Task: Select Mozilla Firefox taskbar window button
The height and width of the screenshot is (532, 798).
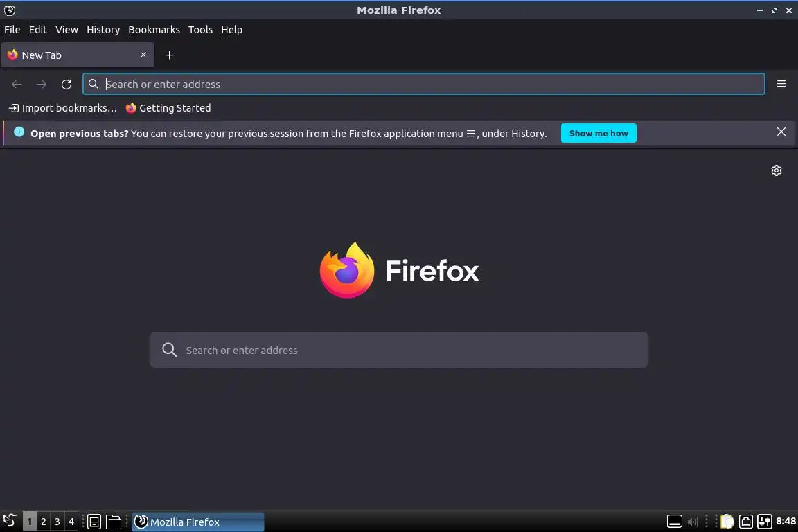Action: click(198, 522)
